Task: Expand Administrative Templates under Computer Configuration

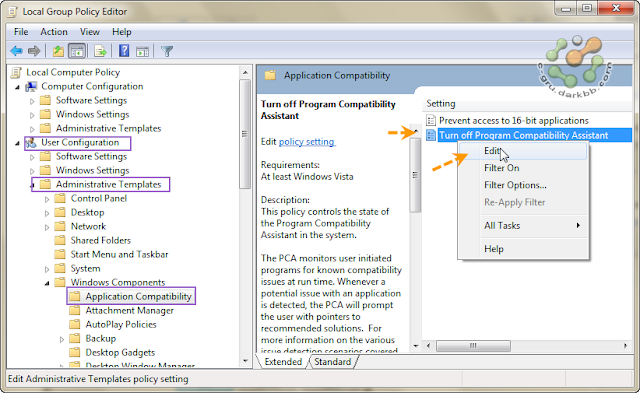Action: [x=32, y=129]
